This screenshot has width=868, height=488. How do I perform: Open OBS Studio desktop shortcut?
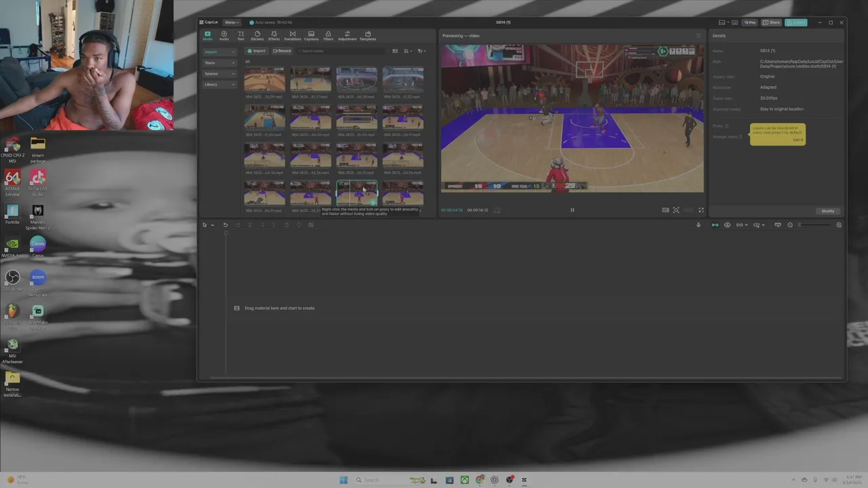click(12, 280)
